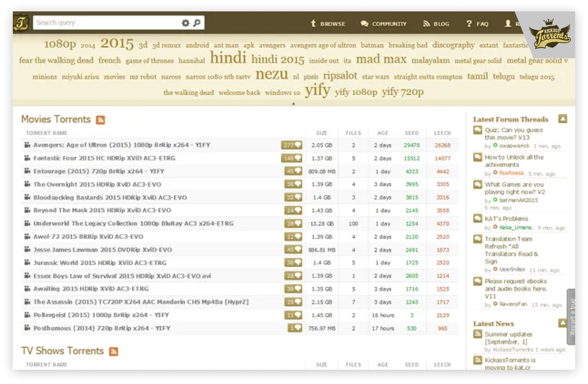
Task: Open comments bubble for Fantastic Four torrent
Action: click(x=292, y=158)
